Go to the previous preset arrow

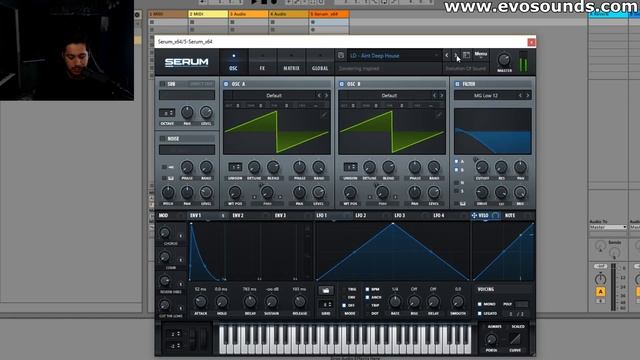click(x=447, y=55)
